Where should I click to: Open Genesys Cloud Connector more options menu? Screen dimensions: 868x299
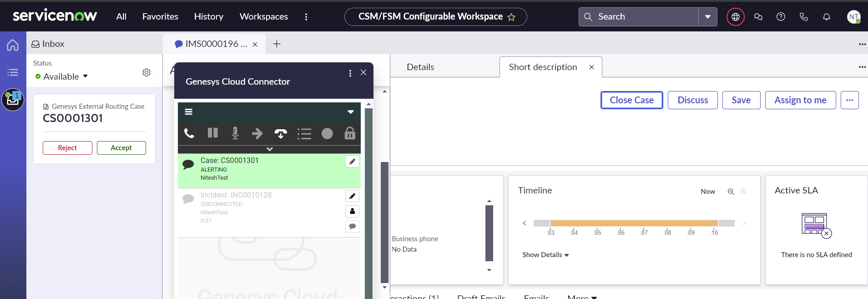pyautogui.click(x=350, y=73)
